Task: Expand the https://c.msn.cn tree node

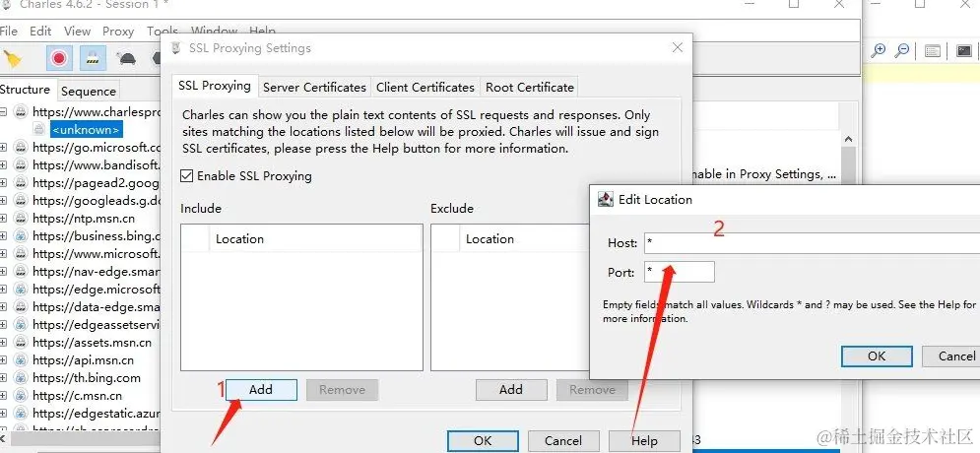Action: point(4,396)
